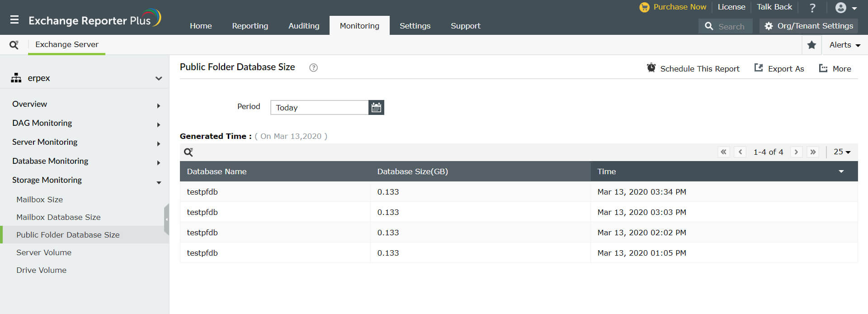Click the time Mar 13, 2020 03:03 PM
The image size is (868, 314).
642,212
